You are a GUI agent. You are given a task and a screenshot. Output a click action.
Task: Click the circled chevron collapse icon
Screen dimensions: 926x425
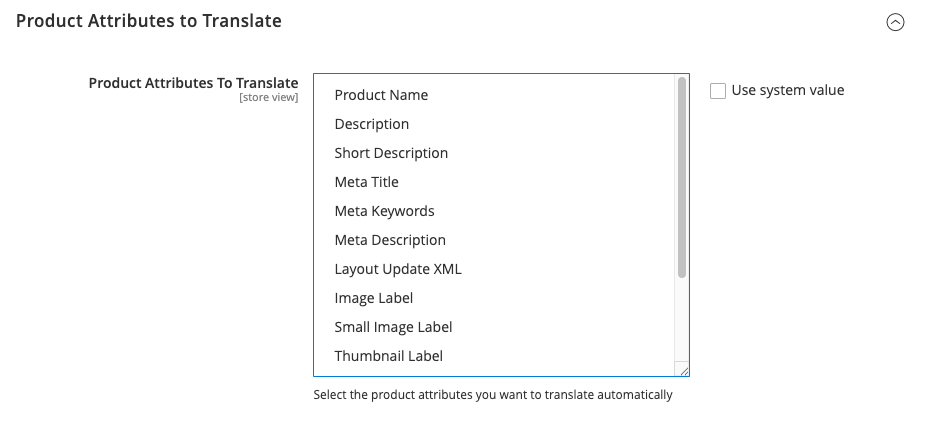click(895, 22)
